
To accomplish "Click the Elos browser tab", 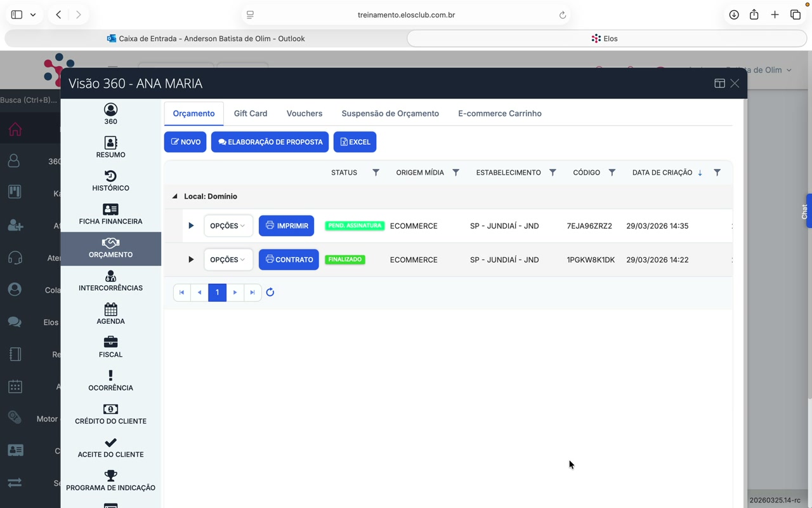I will tap(606, 39).
